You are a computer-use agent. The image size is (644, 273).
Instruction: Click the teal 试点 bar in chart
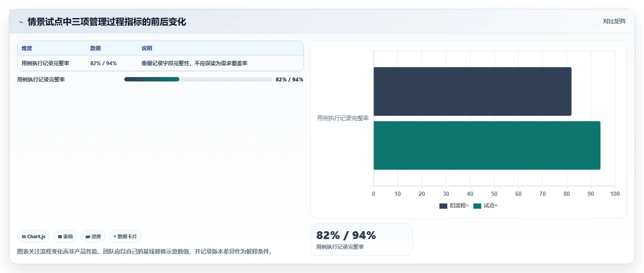point(487,145)
